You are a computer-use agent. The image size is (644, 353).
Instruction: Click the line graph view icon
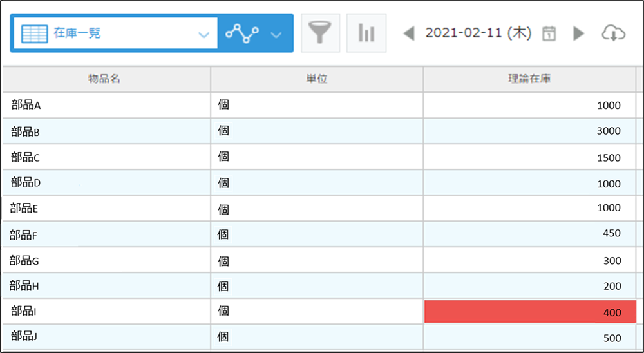243,33
